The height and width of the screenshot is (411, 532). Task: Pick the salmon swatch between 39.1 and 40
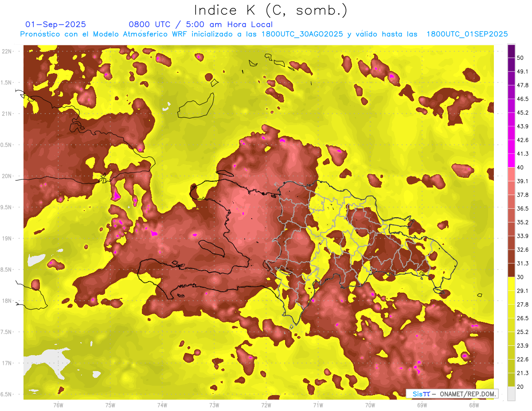[x=511, y=174]
